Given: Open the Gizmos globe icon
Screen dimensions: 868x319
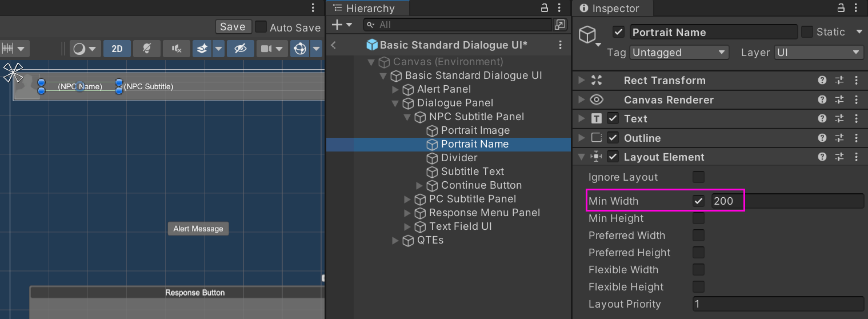Looking at the screenshot, I should point(300,49).
